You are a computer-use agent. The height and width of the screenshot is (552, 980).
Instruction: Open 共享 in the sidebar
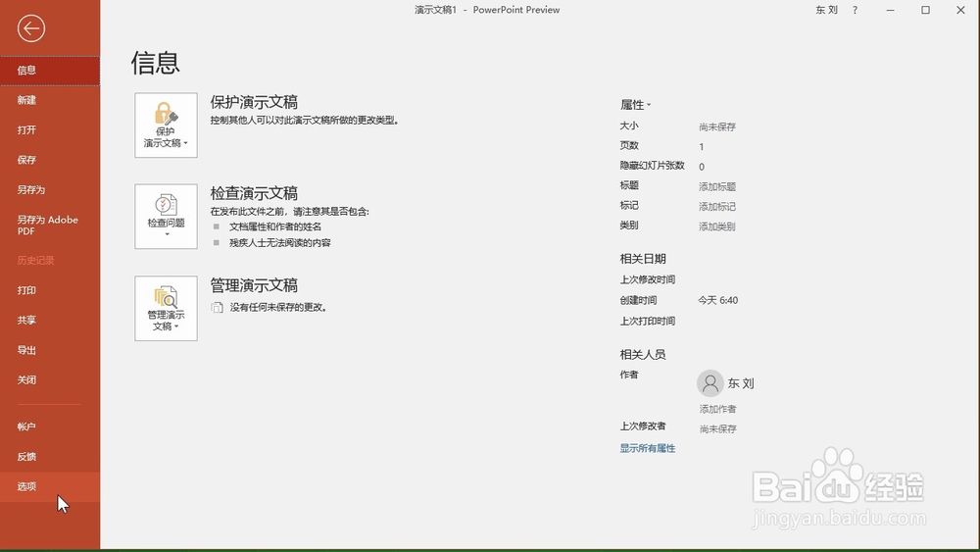tap(50, 320)
